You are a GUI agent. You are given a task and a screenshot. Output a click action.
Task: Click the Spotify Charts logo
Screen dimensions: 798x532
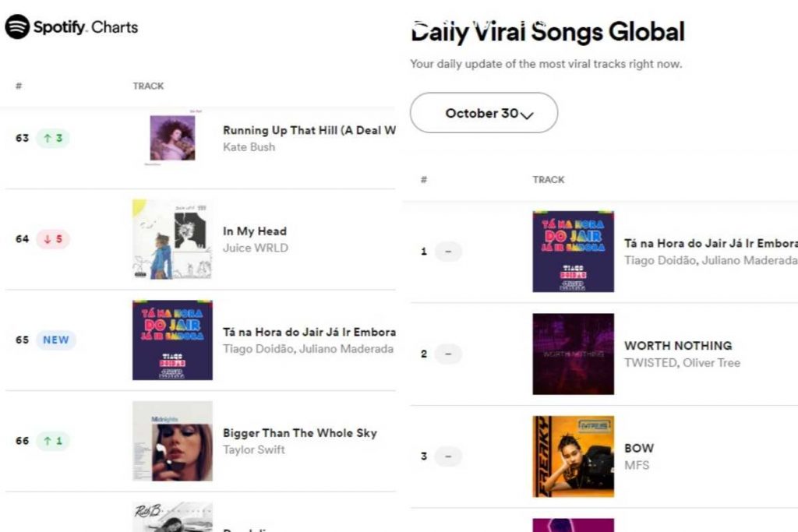click(x=72, y=27)
